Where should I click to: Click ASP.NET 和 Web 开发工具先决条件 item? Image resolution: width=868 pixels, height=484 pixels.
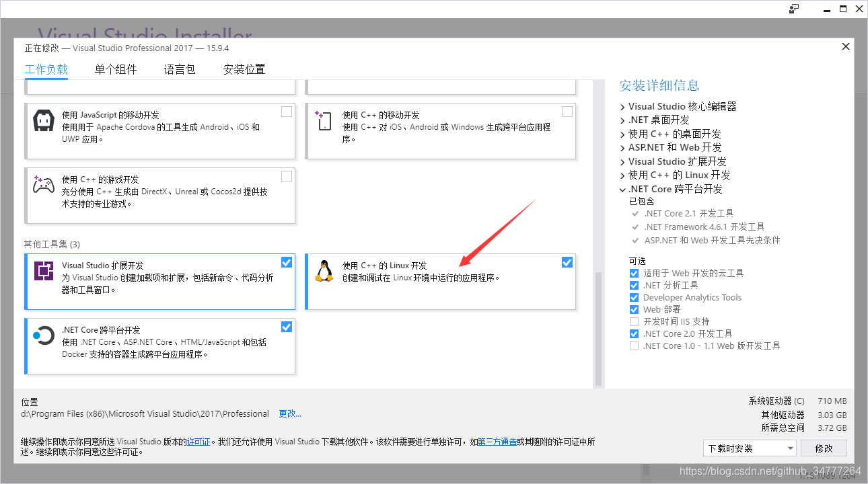[712, 241]
